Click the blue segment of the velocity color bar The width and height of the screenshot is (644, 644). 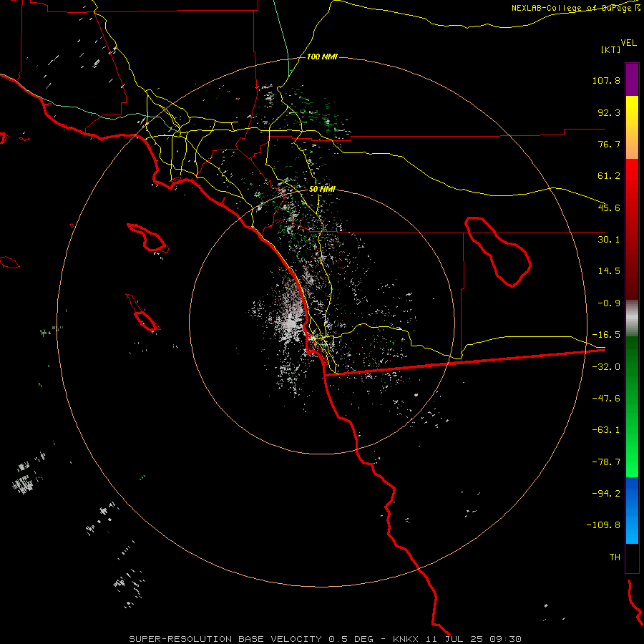point(632,510)
